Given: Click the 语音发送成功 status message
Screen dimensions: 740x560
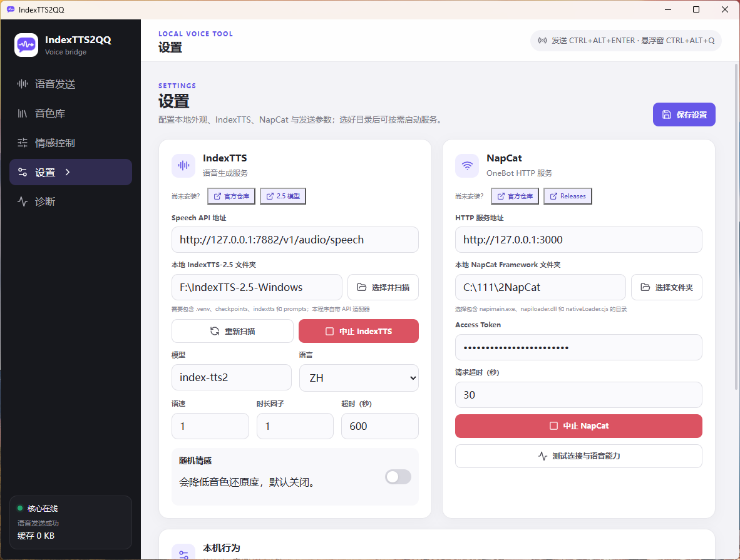Looking at the screenshot, I should coord(38,523).
